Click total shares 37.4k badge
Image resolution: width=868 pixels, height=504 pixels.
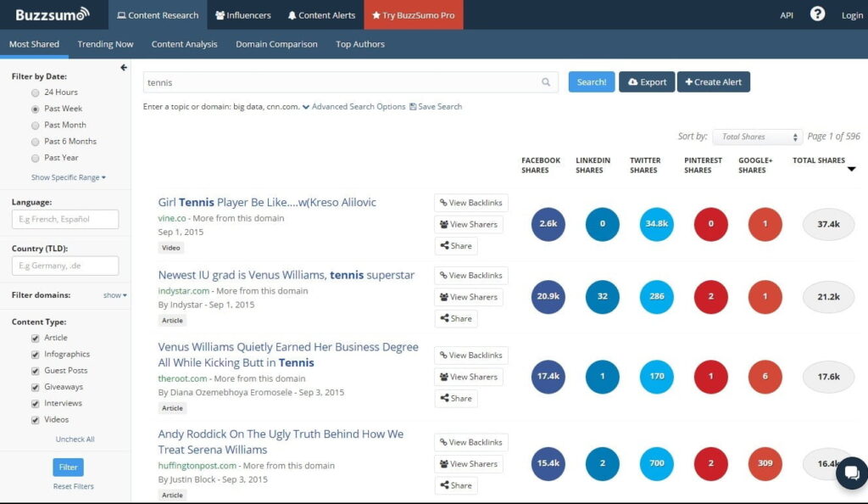tap(828, 224)
